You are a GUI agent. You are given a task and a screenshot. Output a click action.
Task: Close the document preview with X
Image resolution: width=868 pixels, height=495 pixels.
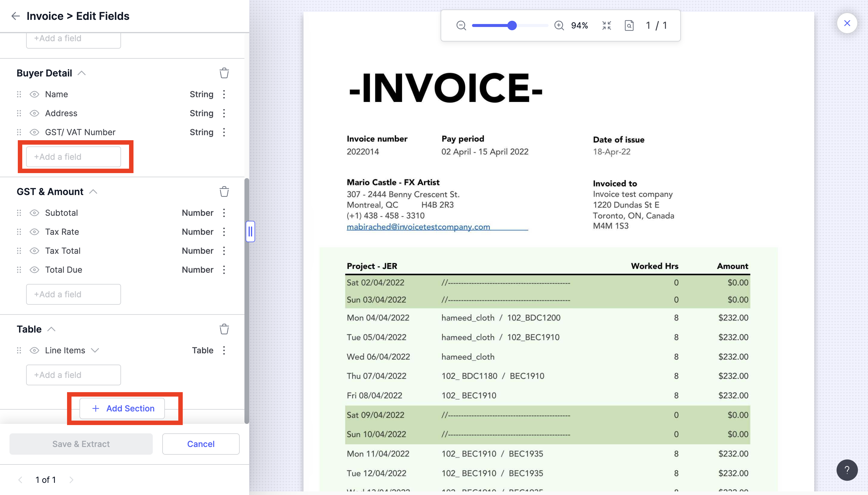[x=847, y=23]
